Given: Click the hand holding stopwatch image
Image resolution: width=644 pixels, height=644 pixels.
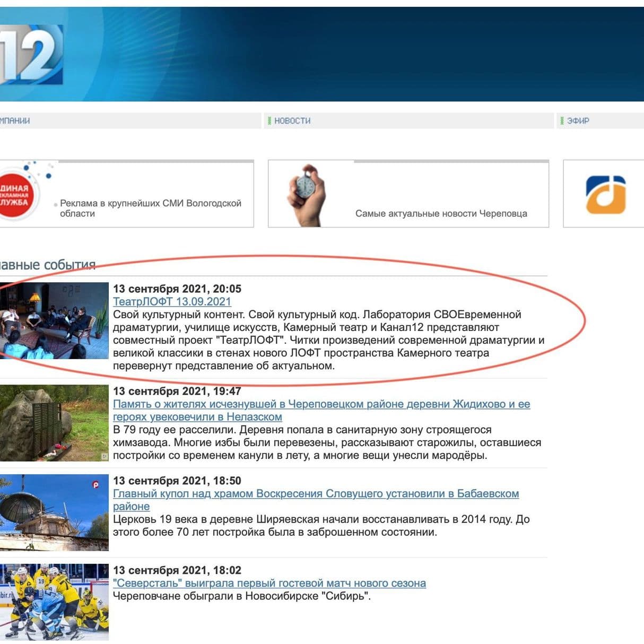Looking at the screenshot, I should pyautogui.click(x=306, y=195).
